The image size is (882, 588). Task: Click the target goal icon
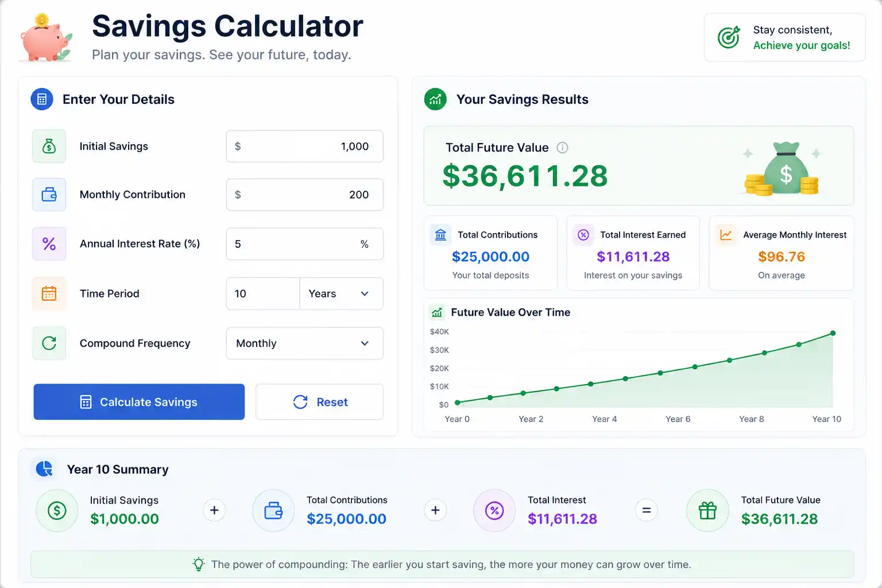point(729,37)
